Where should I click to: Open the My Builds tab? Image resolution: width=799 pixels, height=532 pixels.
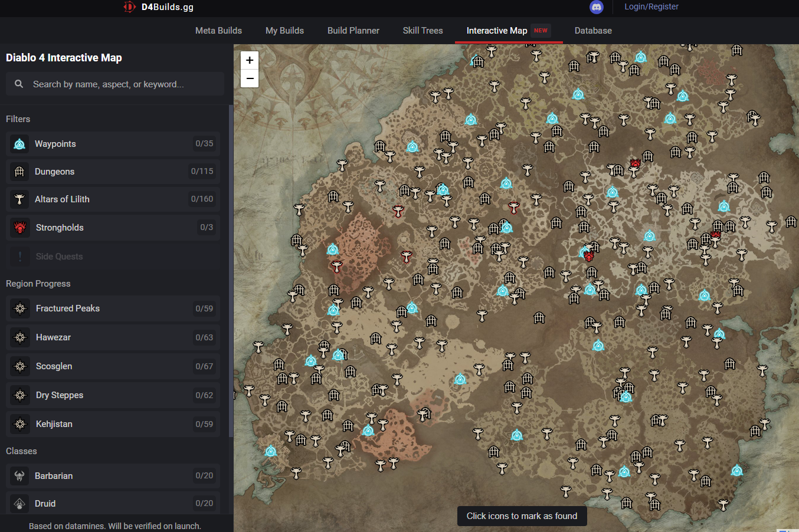(284, 31)
